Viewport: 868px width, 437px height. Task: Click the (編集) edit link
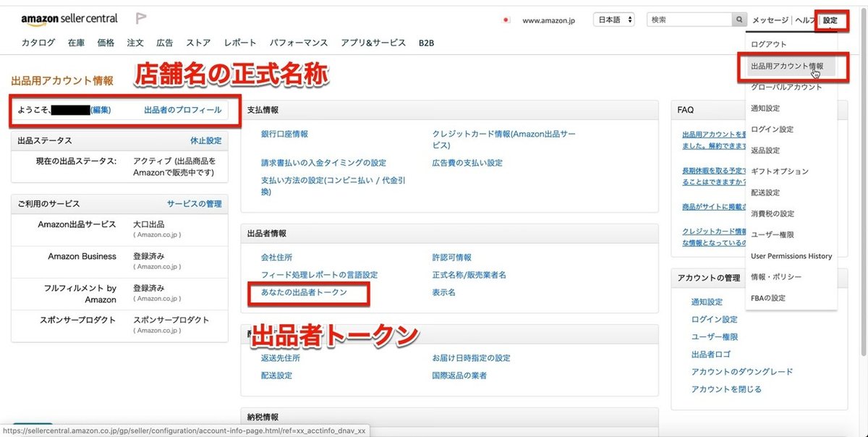coord(100,110)
